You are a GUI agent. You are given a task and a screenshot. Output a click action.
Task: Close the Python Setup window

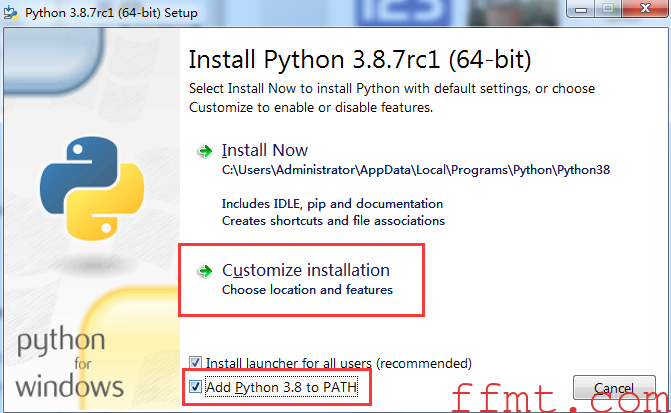[x=645, y=9]
